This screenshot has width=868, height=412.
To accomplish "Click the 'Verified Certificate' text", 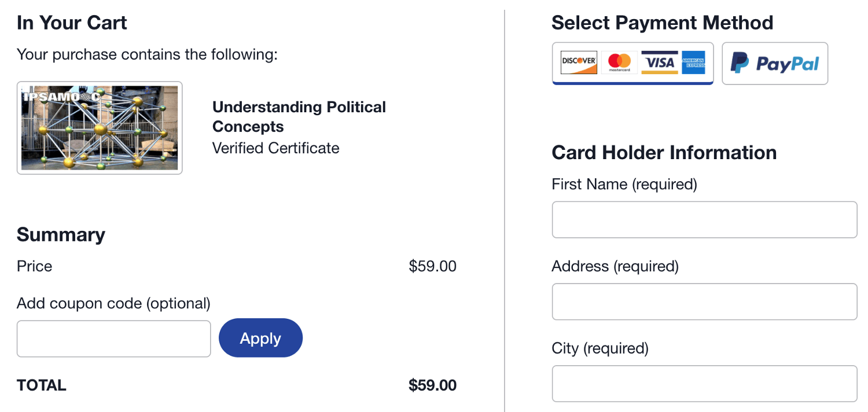I will pyautogui.click(x=276, y=148).
